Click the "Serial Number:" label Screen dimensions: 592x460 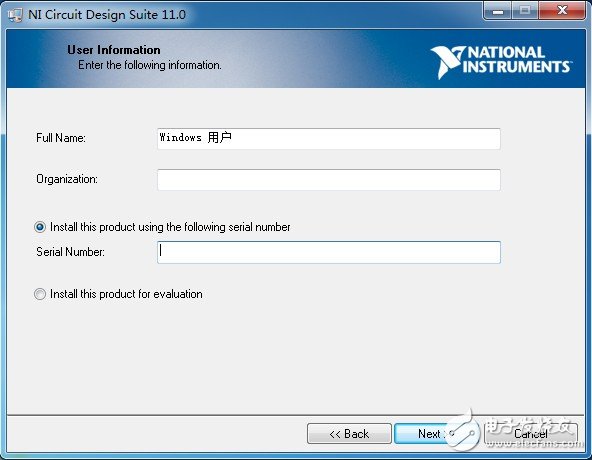tap(70, 252)
